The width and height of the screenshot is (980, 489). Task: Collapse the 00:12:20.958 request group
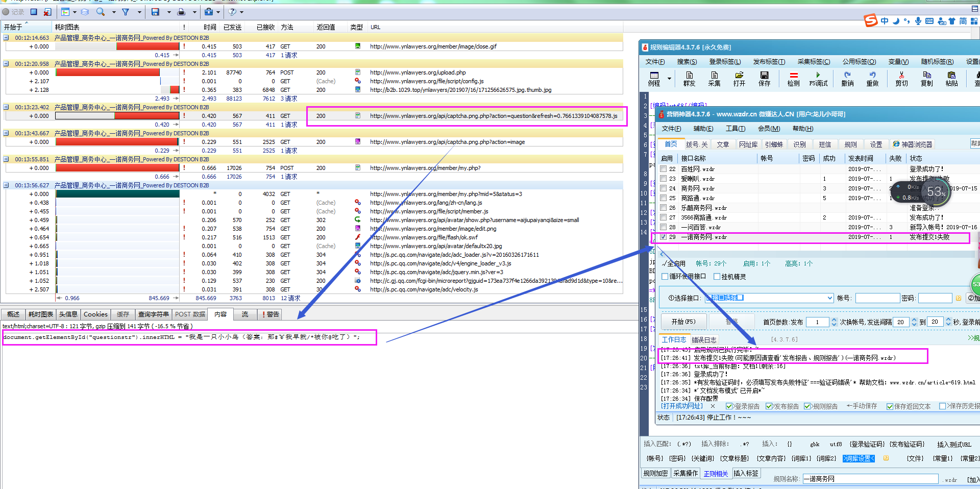tap(6, 64)
